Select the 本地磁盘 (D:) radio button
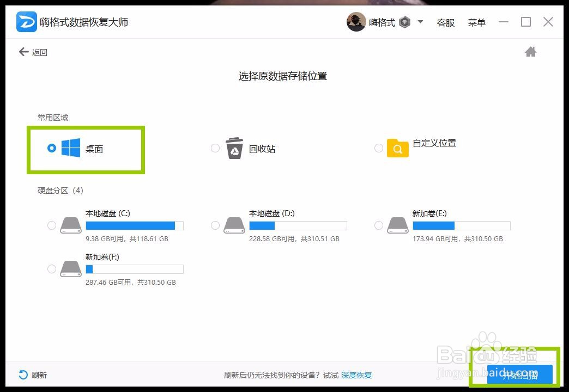Screen dimensions: 569x392 pyautogui.click(x=215, y=225)
